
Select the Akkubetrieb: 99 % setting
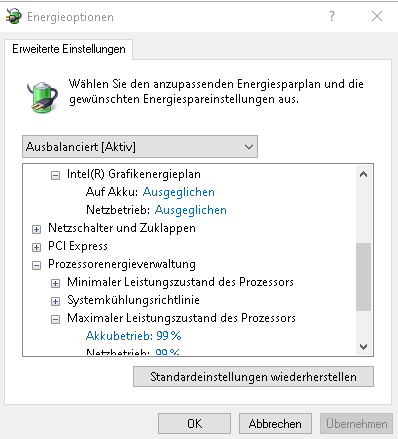(x=133, y=336)
